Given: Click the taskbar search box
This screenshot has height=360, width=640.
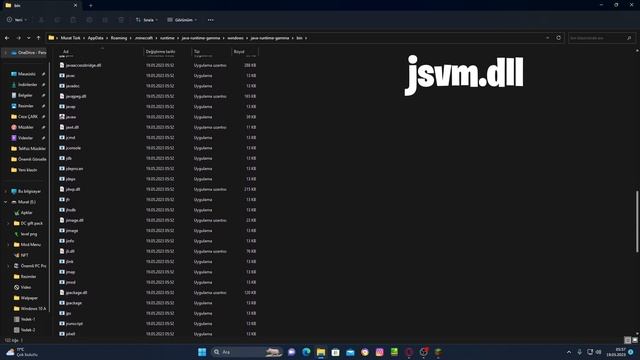Looking at the screenshot, I should pos(247,352).
